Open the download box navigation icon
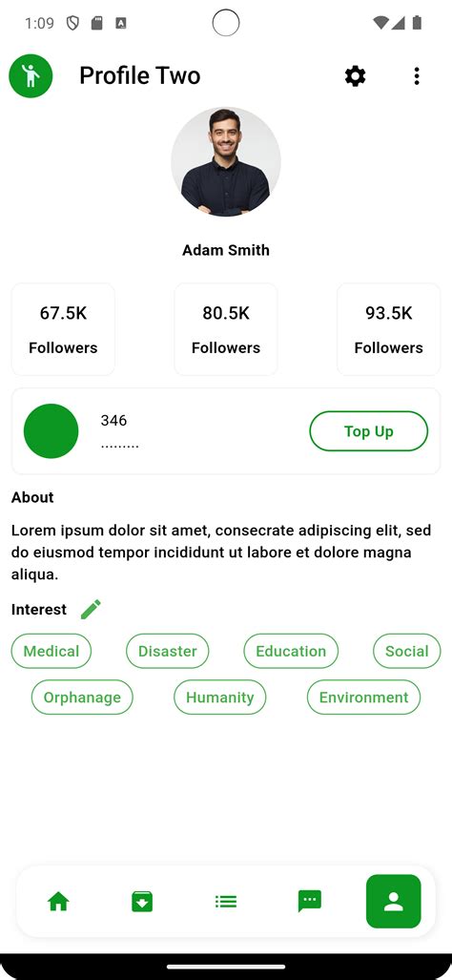452x980 pixels. pyautogui.click(x=142, y=901)
